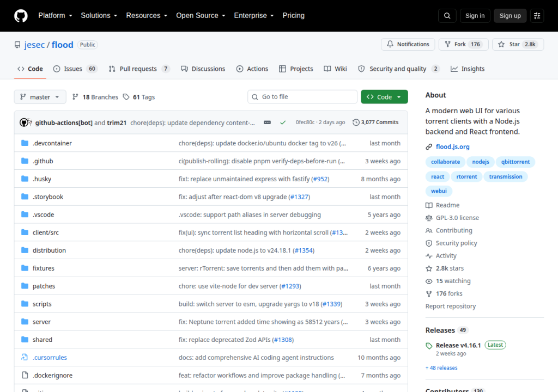Select the rtorrent topic tag
Image resolution: width=558 pixels, height=392 pixels.
tap(466, 176)
